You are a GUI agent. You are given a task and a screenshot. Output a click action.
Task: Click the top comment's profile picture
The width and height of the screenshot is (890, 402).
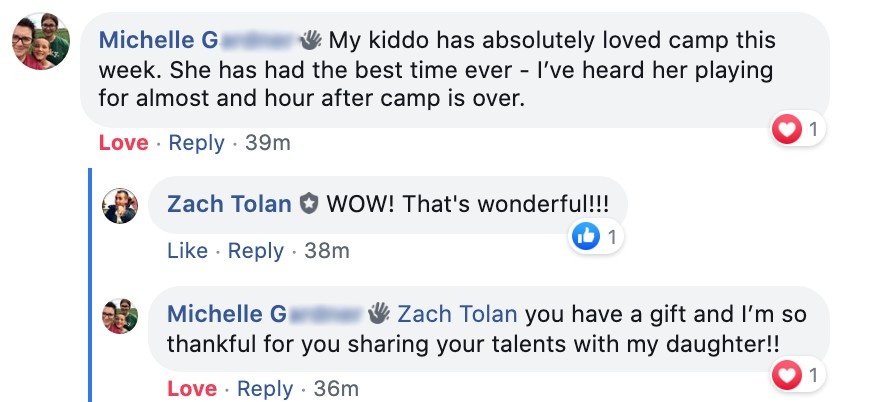(40, 42)
